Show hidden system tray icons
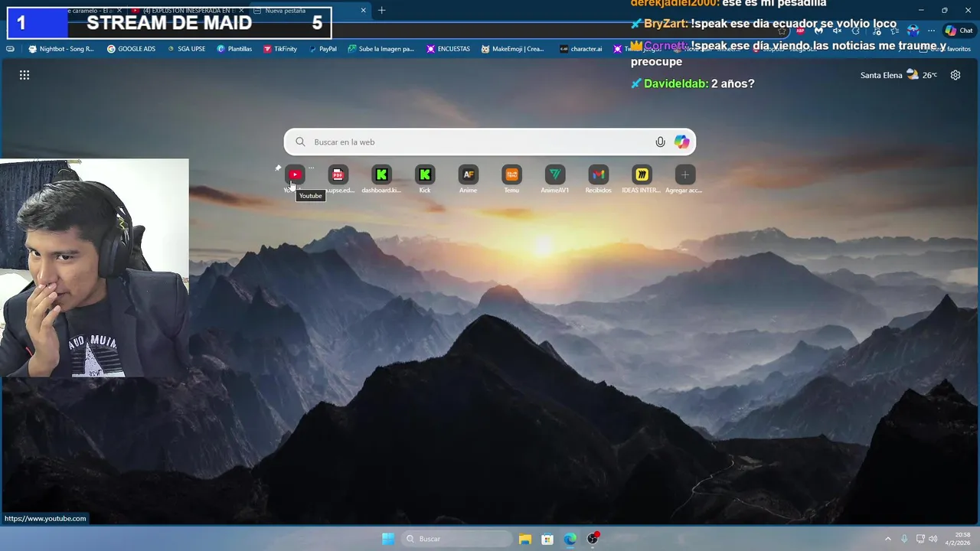 click(887, 539)
